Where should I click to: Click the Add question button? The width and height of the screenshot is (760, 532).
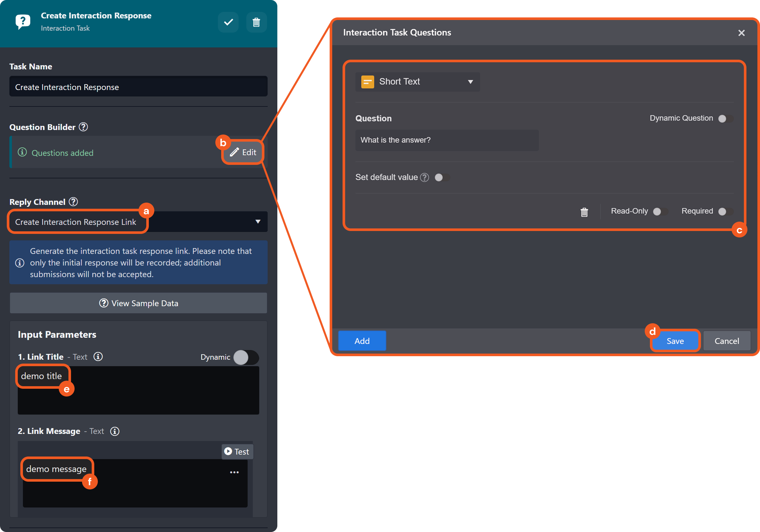tap(362, 341)
